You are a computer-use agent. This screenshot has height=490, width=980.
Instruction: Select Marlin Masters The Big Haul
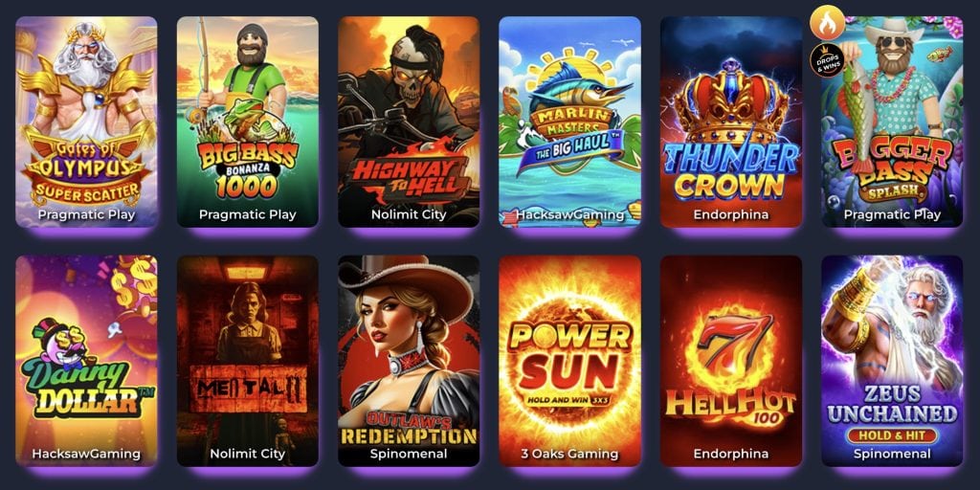tap(570, 122)
